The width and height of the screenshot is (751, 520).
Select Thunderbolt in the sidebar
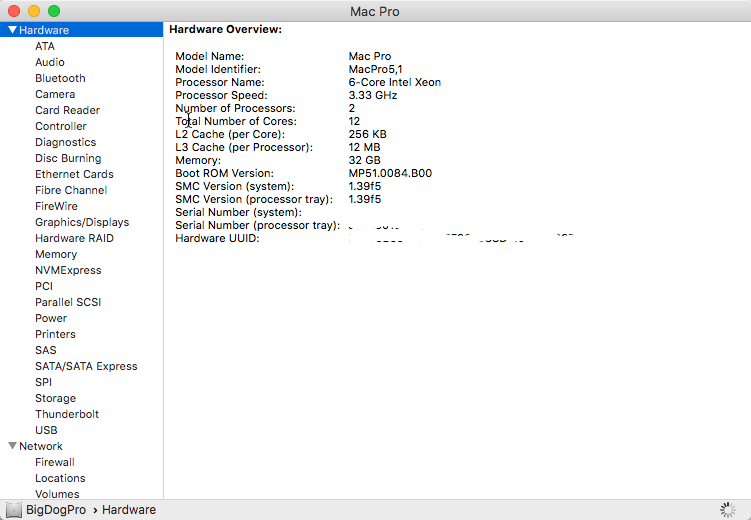(67, 414)
